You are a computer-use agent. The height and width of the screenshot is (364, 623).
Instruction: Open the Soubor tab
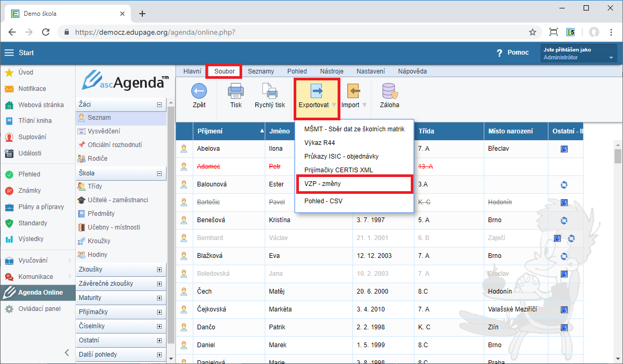tap(224, 71)
